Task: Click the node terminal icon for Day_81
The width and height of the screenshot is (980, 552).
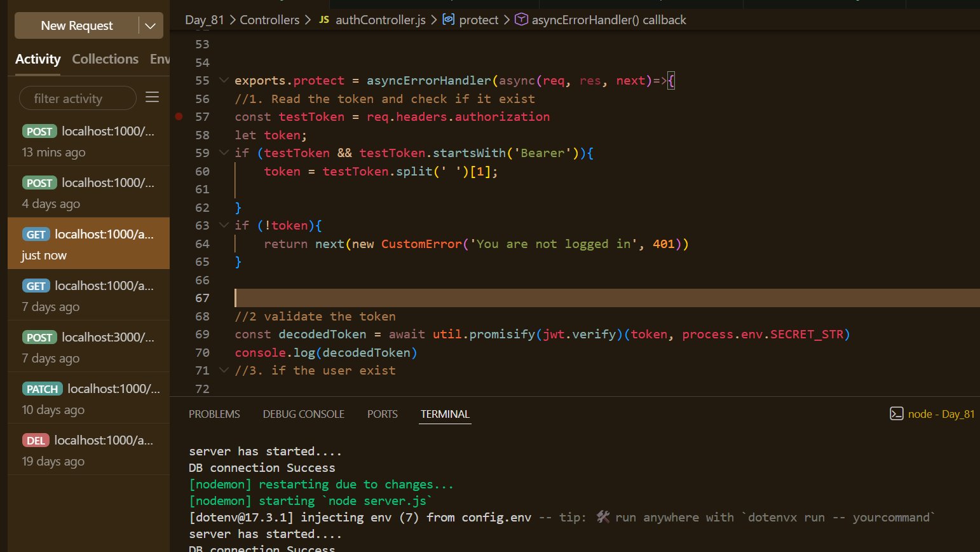Action: tap(896, 414)
